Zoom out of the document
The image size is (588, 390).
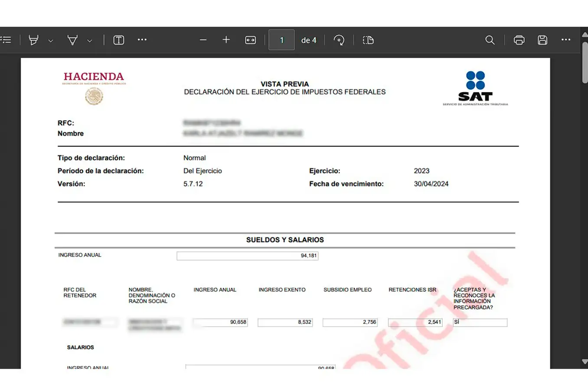pyautogui.click(x=203, y=39)
